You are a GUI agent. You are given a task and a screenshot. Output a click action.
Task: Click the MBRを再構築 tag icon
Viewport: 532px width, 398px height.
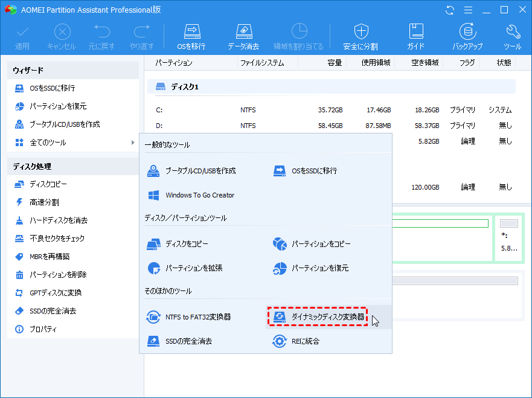(x=19, y=257)
